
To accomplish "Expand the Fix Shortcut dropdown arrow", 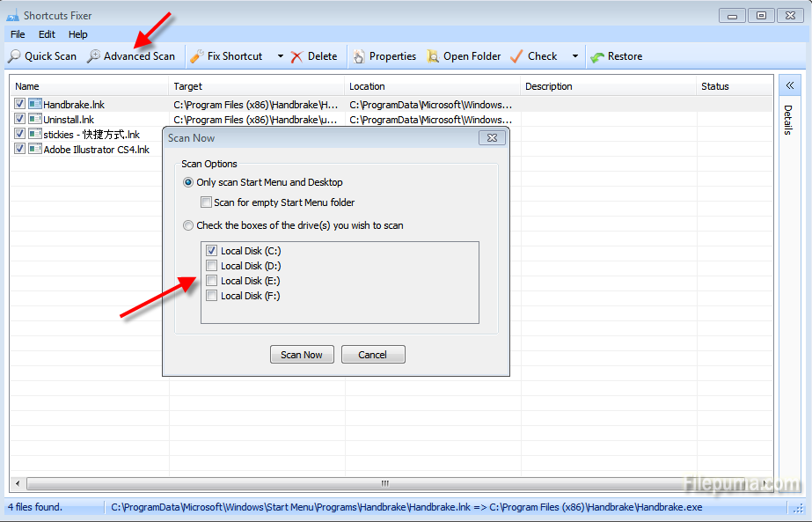I will tap(281, 56).
